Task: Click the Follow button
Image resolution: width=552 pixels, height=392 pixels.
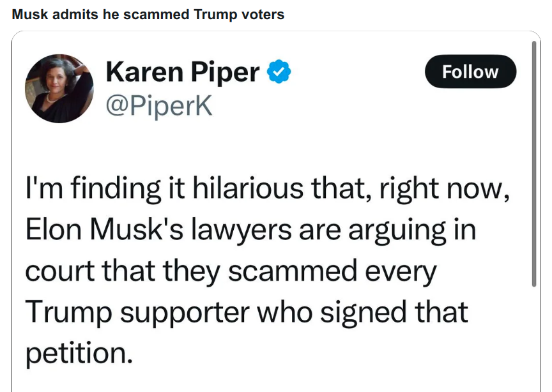Action: coord(470,72)
